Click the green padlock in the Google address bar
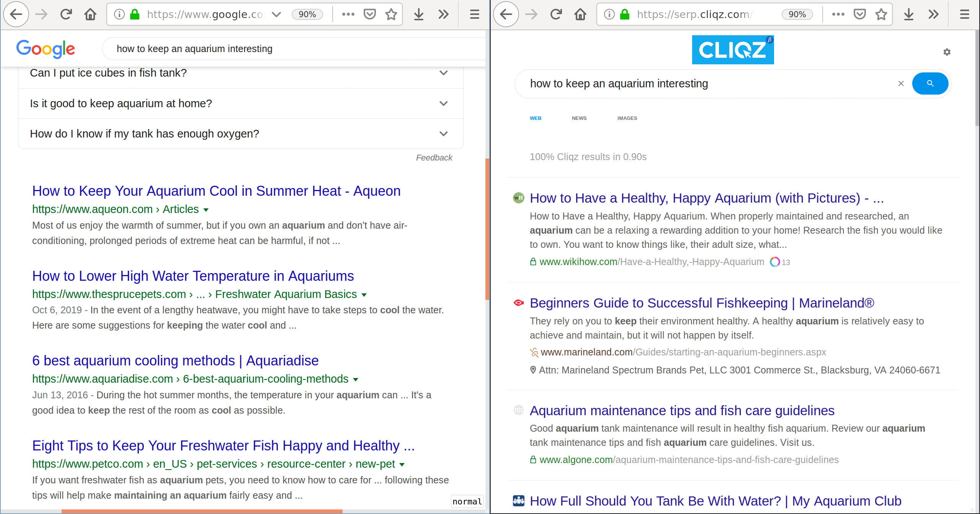Image resolution: width=980 pixels, height=514 pixels. (135, 15)
